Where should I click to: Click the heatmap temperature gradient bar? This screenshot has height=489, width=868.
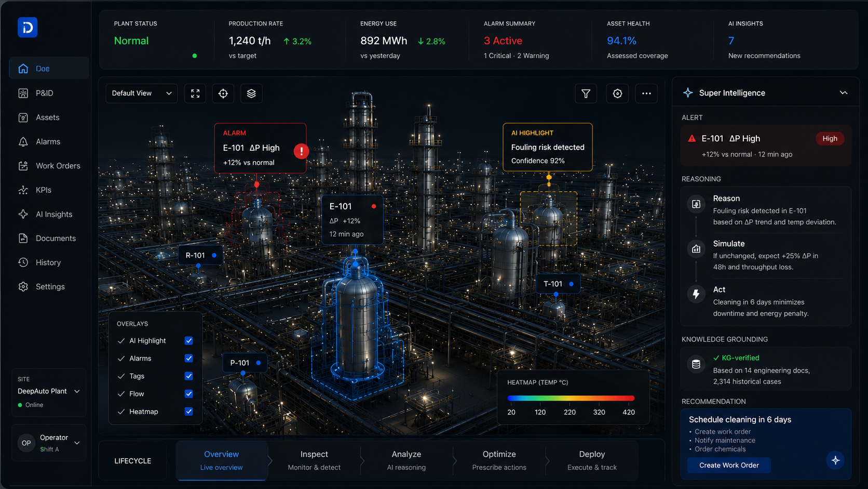tap(571, 398)
